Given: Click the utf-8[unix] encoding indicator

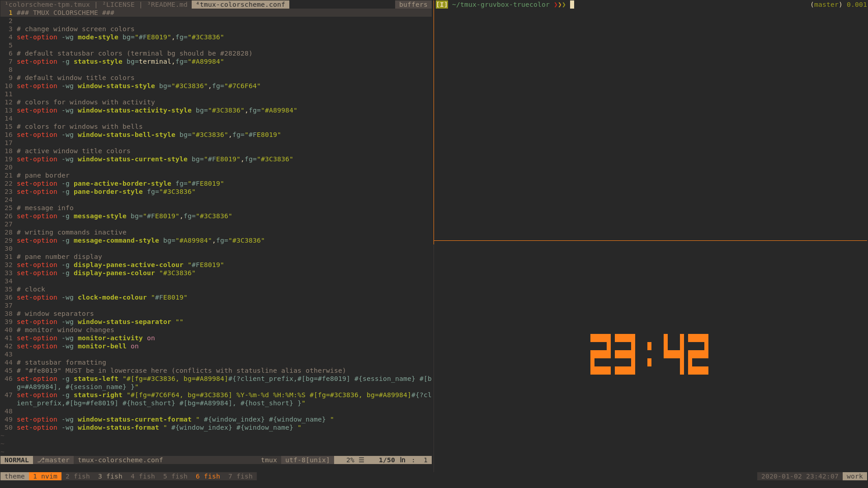Looking at the screenshot, I should pos(307,460).
